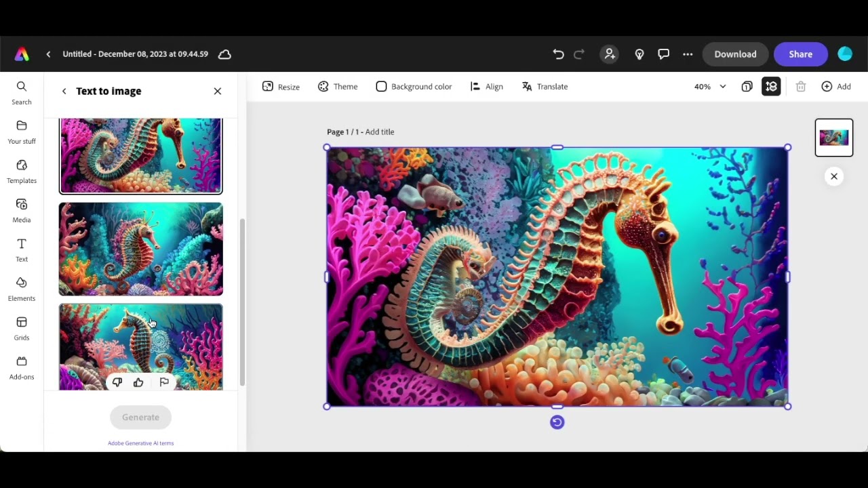Flag the generated image result
The width and height of the screenshot is (868, 488).
click(x=164, y=382)
